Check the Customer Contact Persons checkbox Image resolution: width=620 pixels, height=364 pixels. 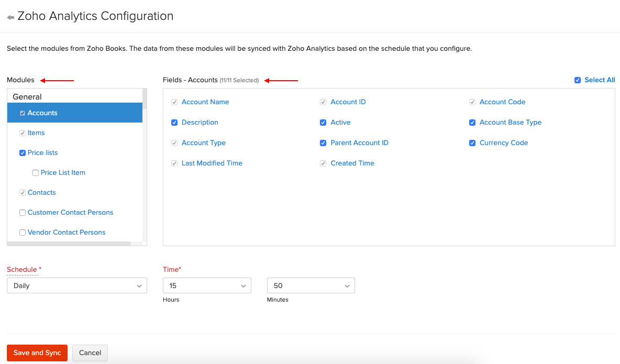tap(23, 213)
